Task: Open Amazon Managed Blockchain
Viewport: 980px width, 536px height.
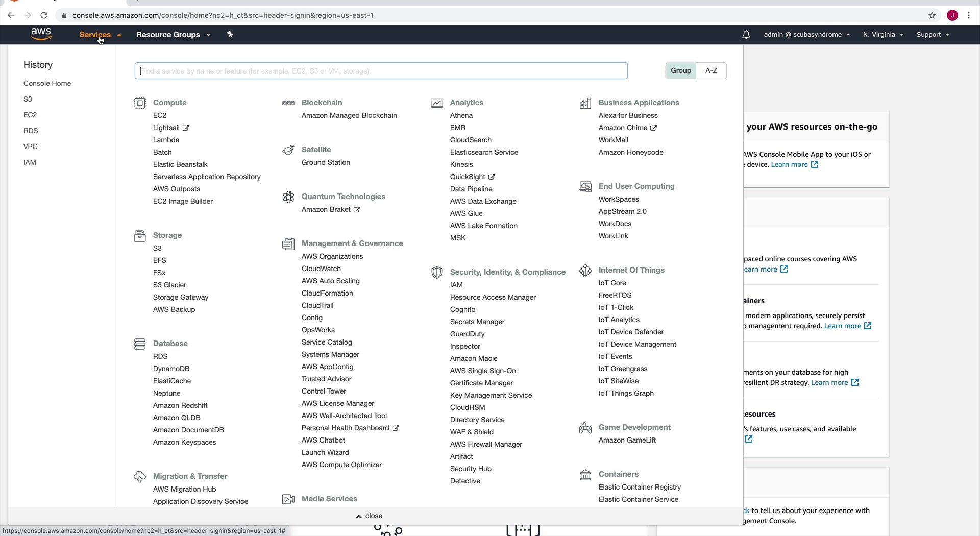Action: pos(349,115)
